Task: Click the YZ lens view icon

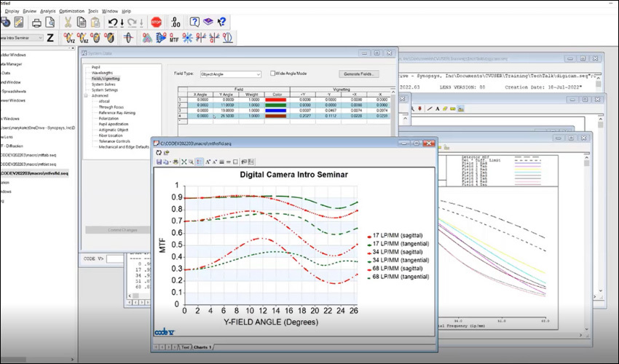Action: pyautogui.click(x=69, y=39)
